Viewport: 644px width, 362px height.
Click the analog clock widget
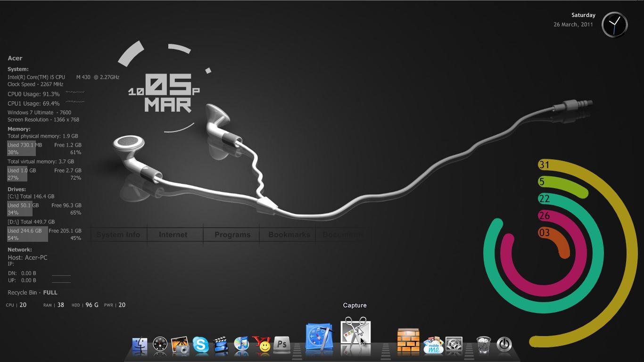(615, 25)
